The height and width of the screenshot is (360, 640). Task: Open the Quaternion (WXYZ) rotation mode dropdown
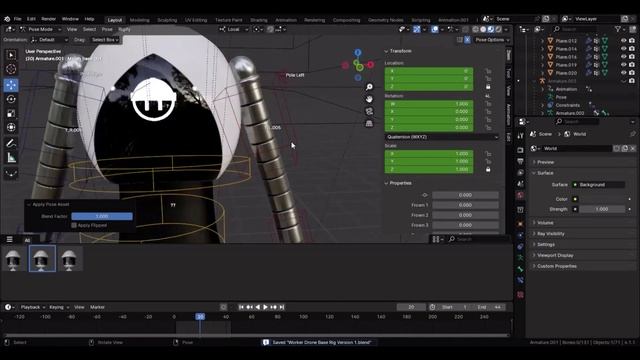(x=442, y=137)
